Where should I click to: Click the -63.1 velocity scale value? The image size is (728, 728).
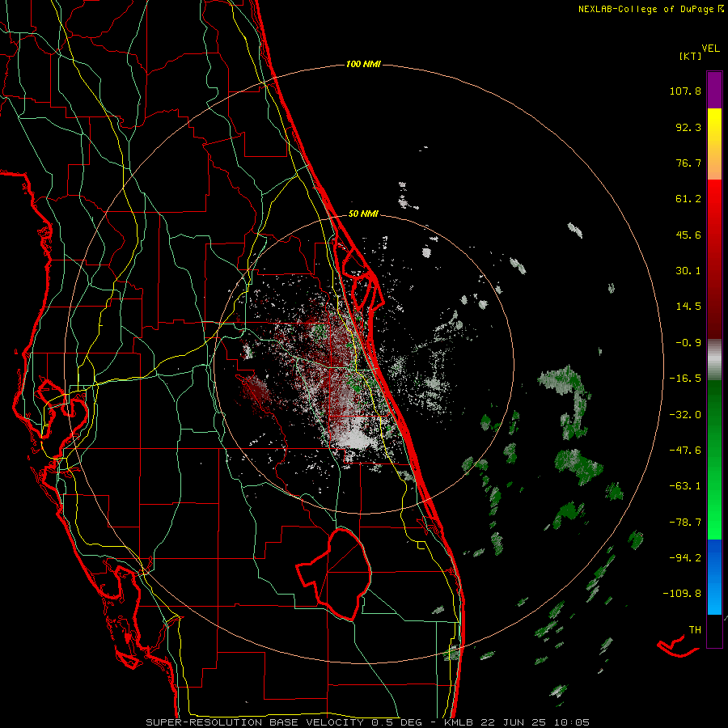click(x=685, y=486)
